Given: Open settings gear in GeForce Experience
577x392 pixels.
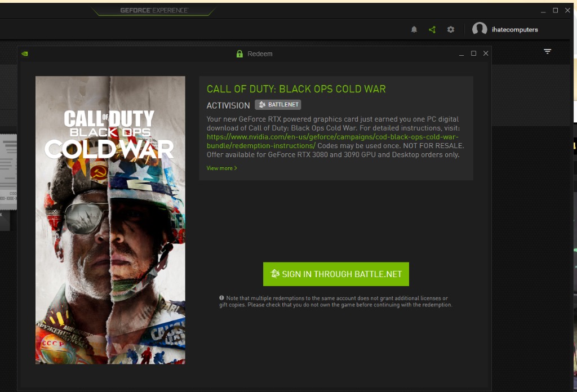Looking at the screenshot, I should point(451,29).
